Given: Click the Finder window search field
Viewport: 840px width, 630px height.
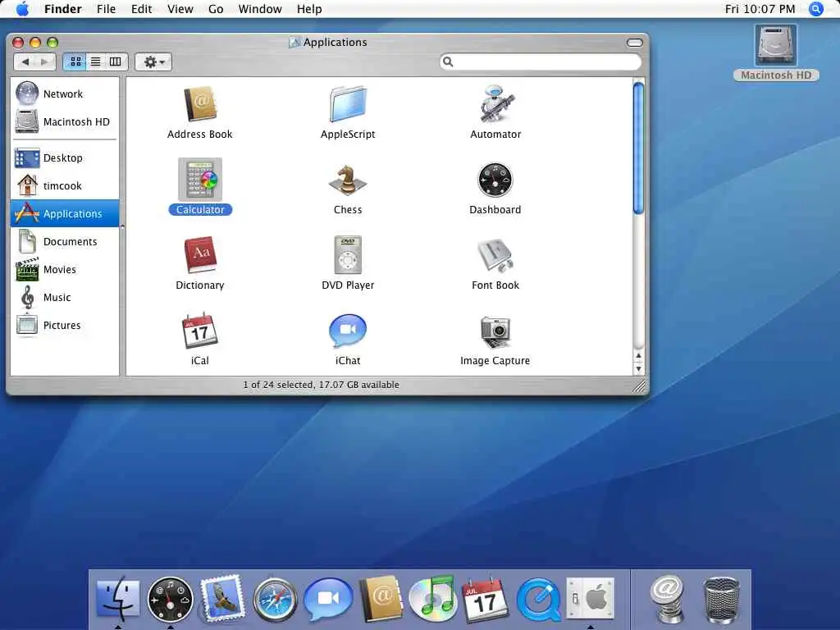Looking at the screenshot, I should [541, 62].
